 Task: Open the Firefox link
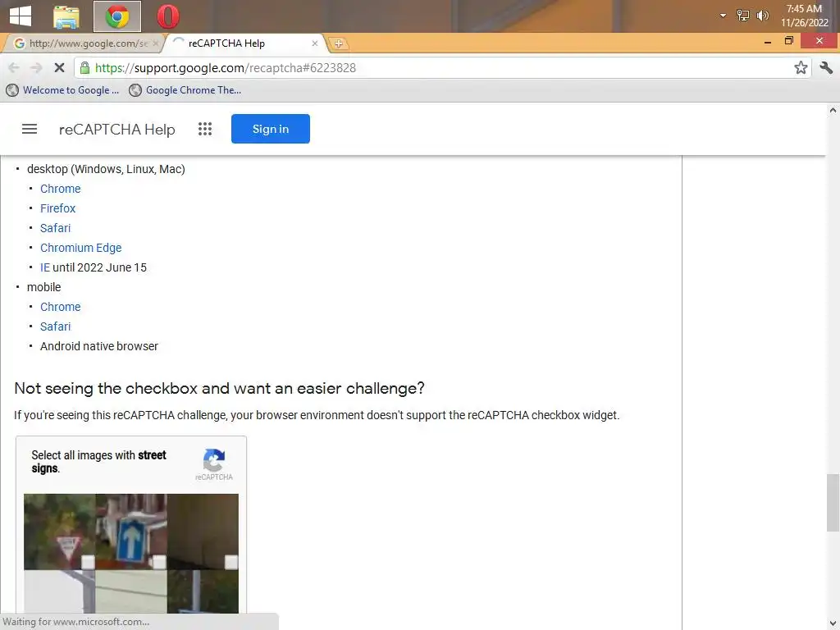tap(57, 208)
